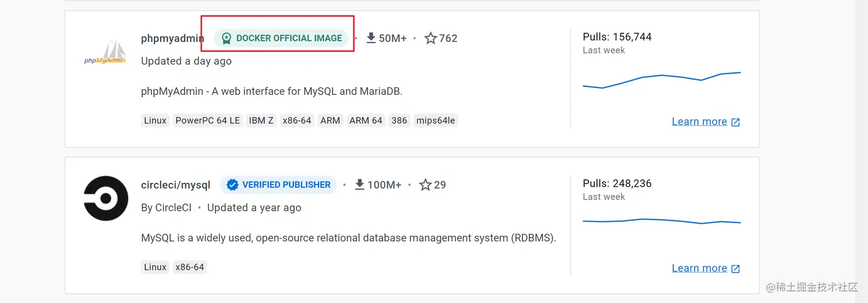Click the external-link icon in phpmyadmin card
The image size is (868, 303).
[x=735, y=122]
